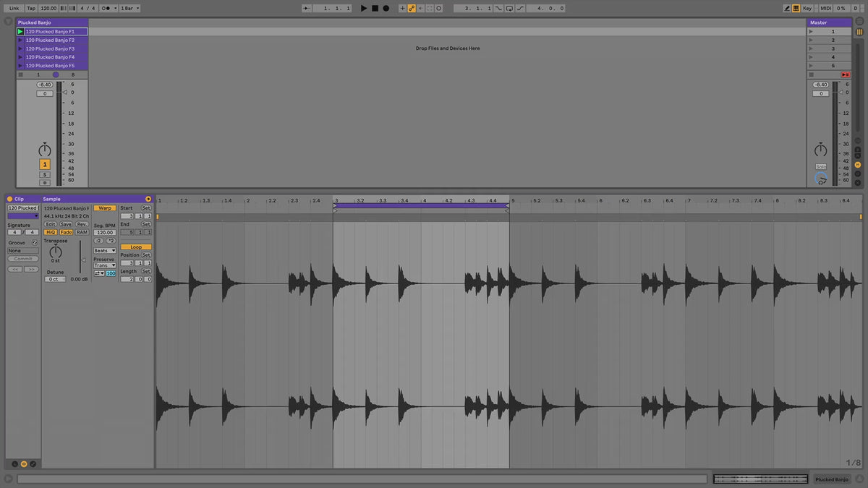
Task: Turn off the clip Loop switch
Action: (136, 247)
